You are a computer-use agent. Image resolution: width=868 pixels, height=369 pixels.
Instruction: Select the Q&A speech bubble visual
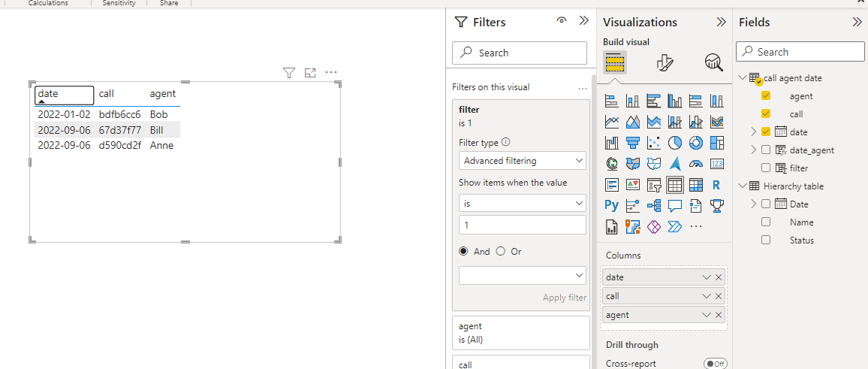tap(674, 206)
